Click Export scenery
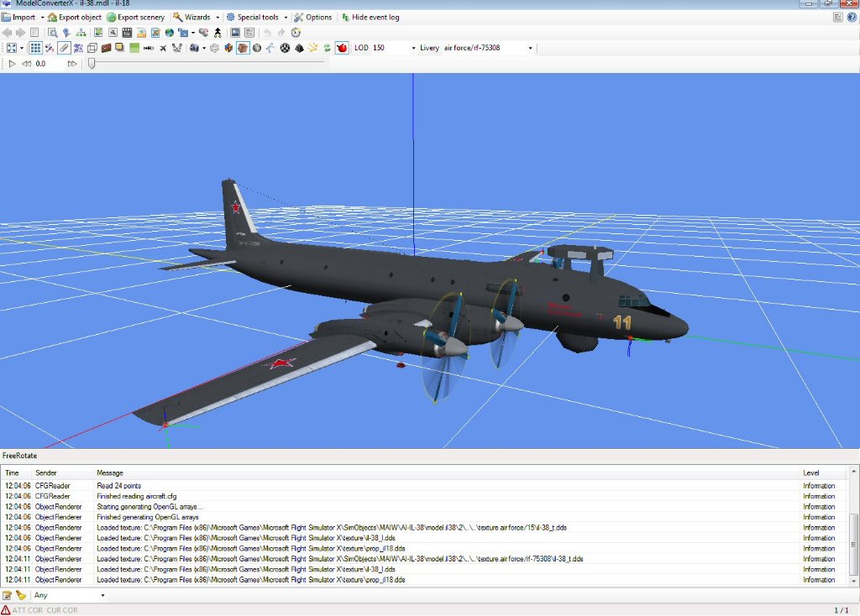This screenshot has height=616, width=860. [135, 17]
